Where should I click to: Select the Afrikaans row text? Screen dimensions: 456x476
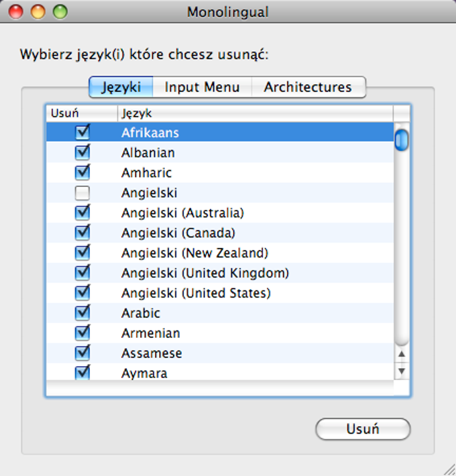coord(150,133)
